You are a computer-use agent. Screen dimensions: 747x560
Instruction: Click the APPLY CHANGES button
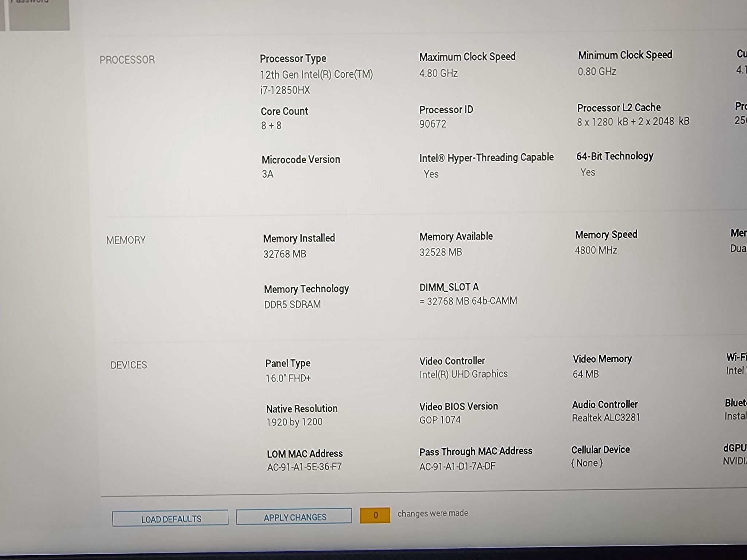coord(294,517)
